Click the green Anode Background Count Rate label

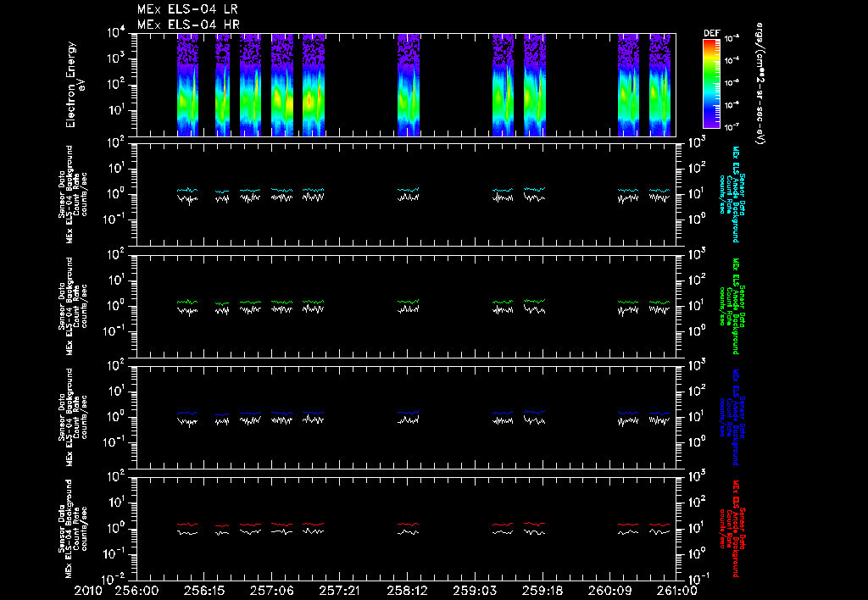coord(732,306)
